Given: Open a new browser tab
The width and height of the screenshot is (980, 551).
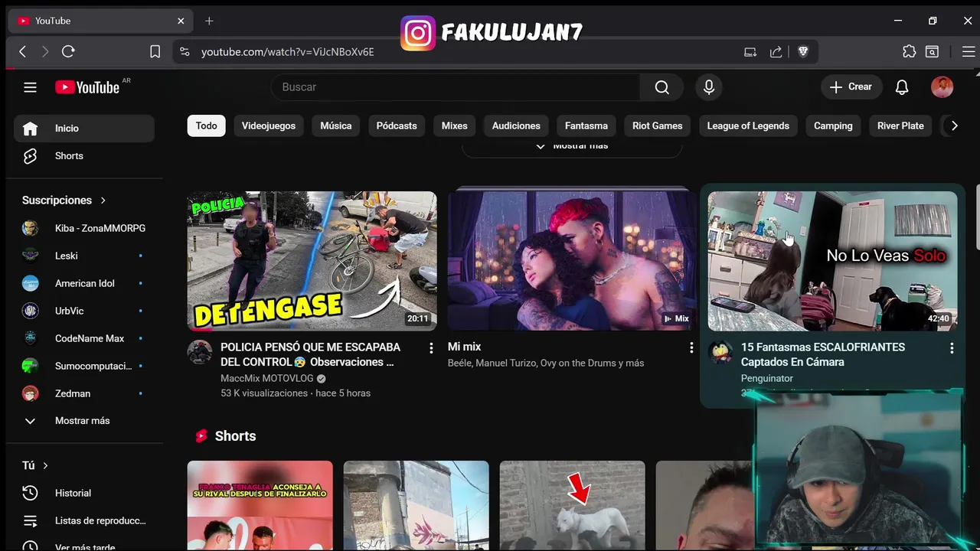Looking at the screenshot, I should pyautogui.click(x=209, y=21).
